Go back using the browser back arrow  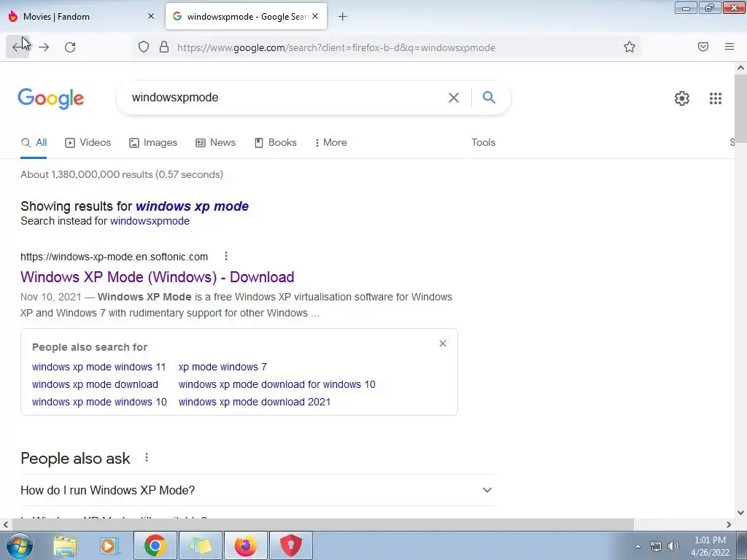(18, 47)
